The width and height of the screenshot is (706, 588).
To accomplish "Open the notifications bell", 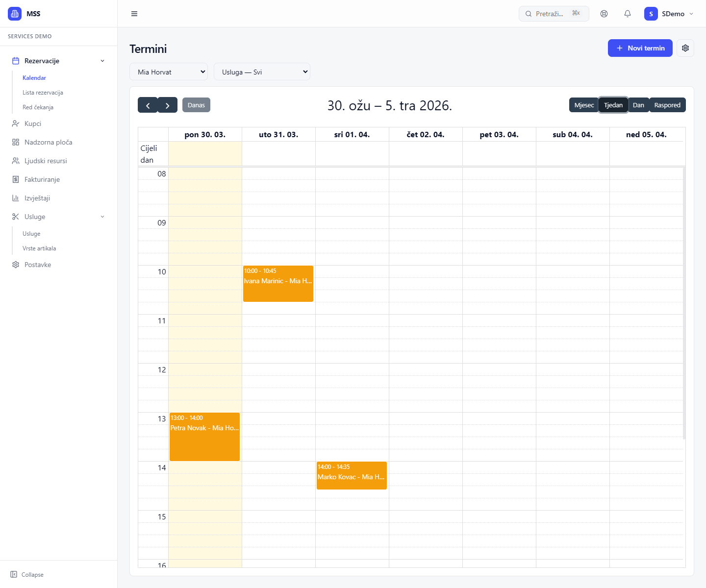I will point(628,14).
